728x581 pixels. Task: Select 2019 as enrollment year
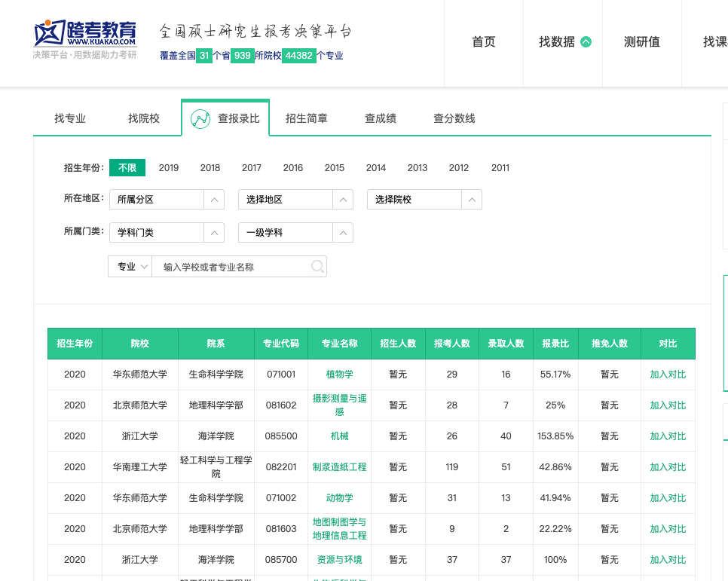click(169, 167)
